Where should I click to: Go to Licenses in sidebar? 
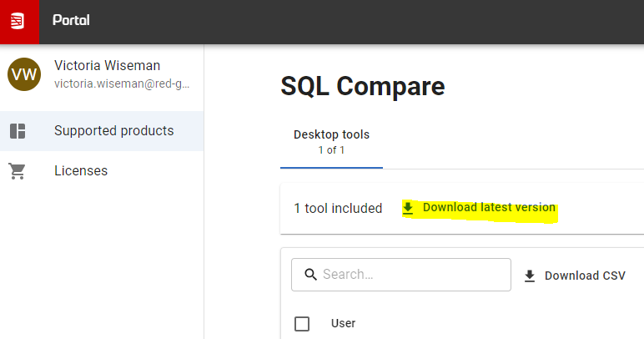pos(102,171)
